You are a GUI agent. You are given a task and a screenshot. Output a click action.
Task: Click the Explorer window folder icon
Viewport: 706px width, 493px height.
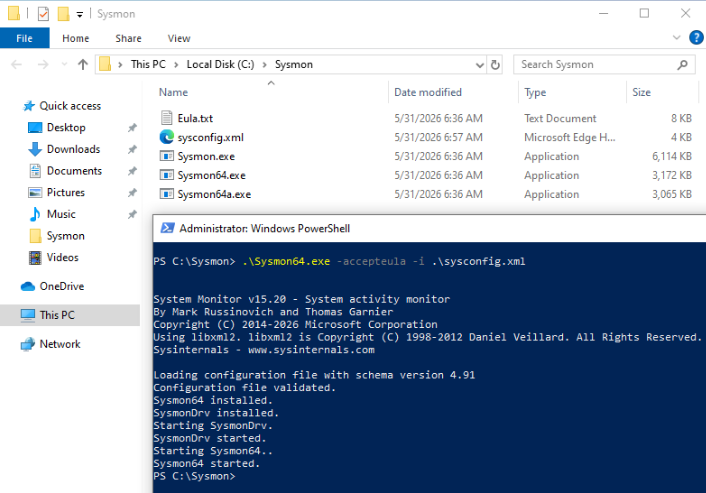14,14
